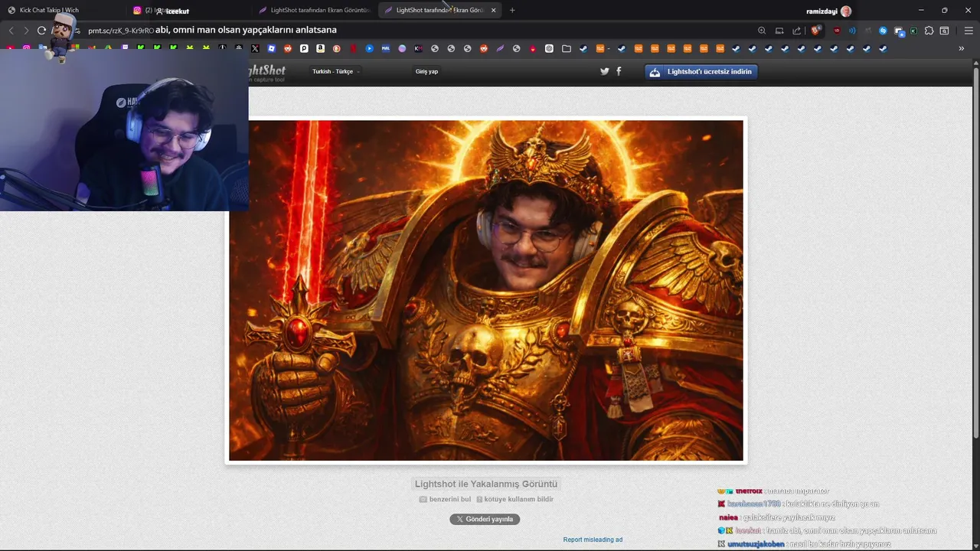Screen dimensions: 980x551
Task: Open the bookmarks folder icon
Action: click(567, 48)
